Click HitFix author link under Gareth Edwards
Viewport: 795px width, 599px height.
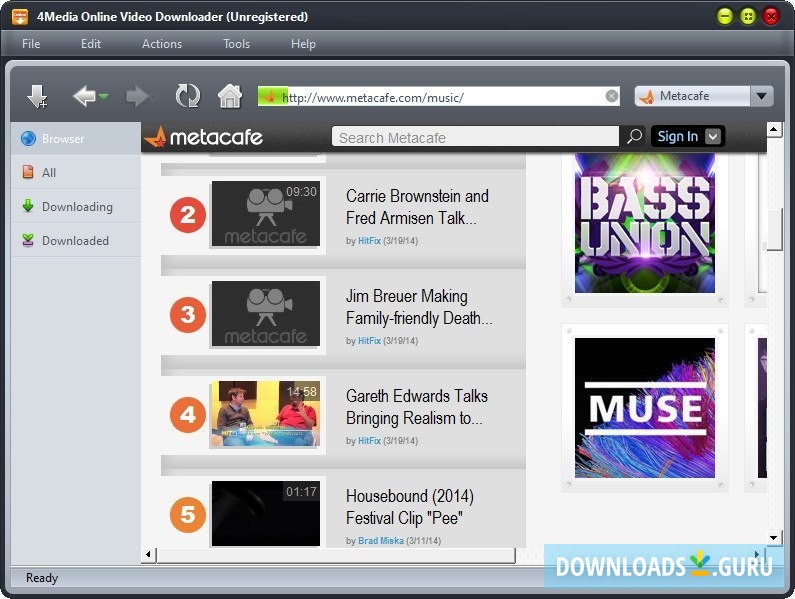(369, 441)
